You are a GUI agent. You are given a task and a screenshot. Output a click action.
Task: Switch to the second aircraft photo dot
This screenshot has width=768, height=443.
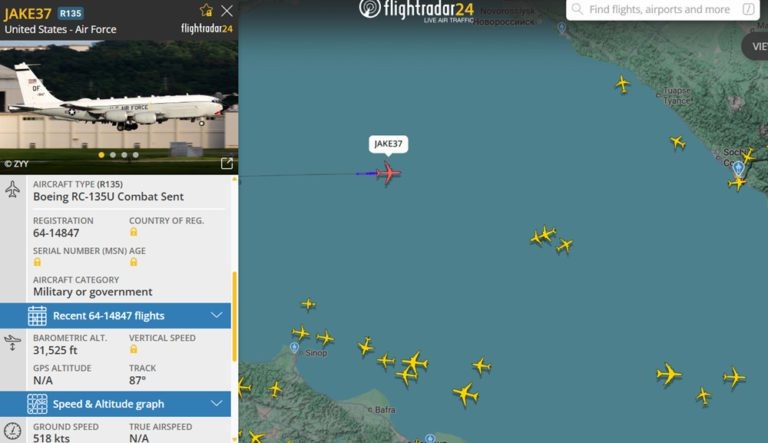coord(113,155)
